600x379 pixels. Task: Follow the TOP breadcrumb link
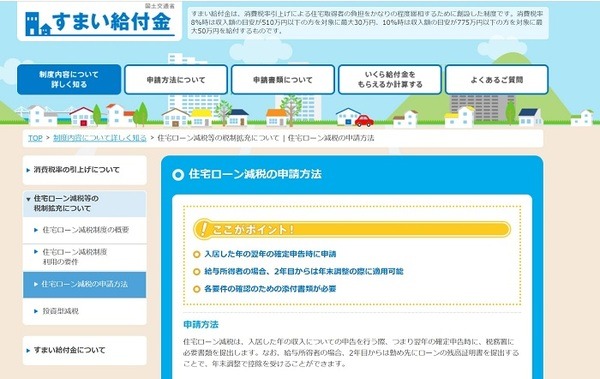click(35, 138)
